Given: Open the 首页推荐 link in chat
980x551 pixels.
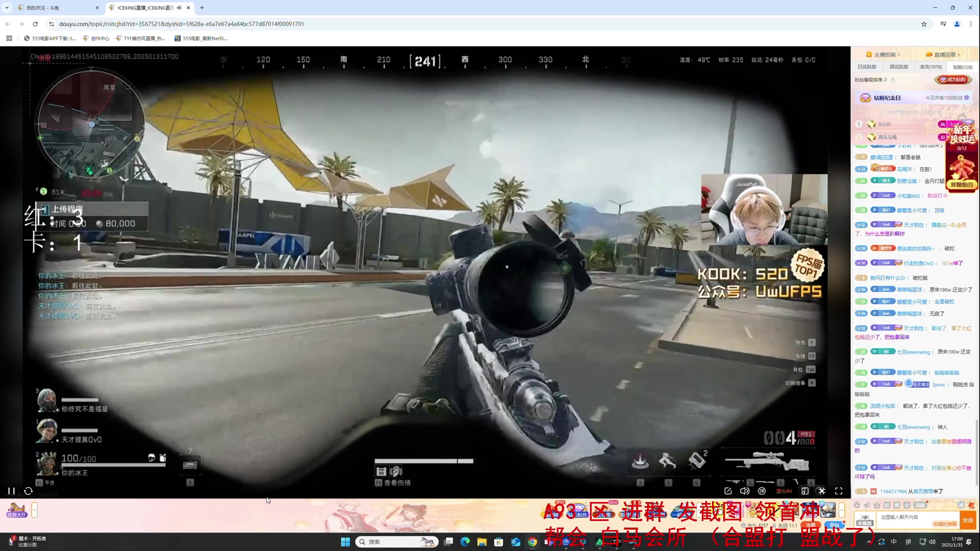Looking at the screenshot, I should [x=923, y=491].
